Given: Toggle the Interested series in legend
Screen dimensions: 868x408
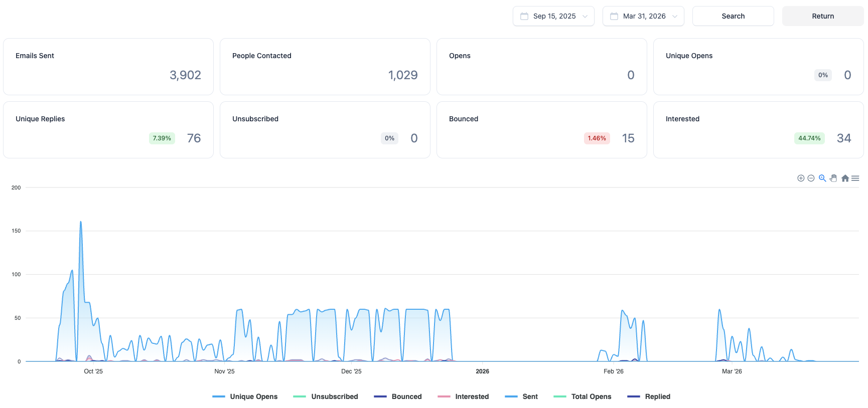Looking at the screenshot, I should pyautogui.click(x=463, y=396).
